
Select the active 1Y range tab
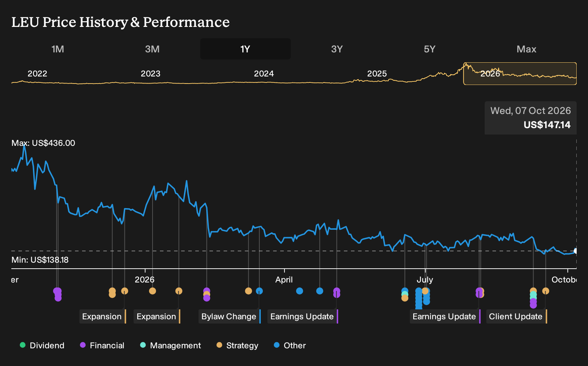(246, 49)
